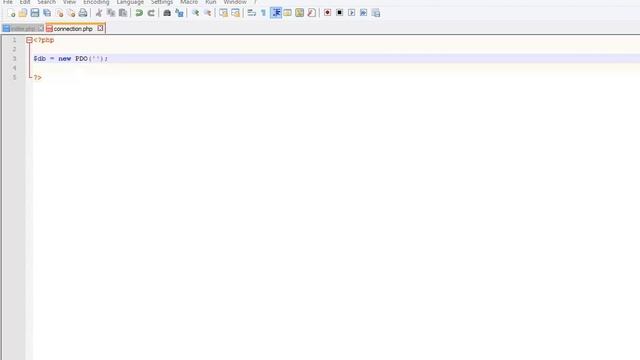Close the inactive tab left of connection.php
Image resolution: width=640 pixels, height=360 pixels.
coord(41,29)
